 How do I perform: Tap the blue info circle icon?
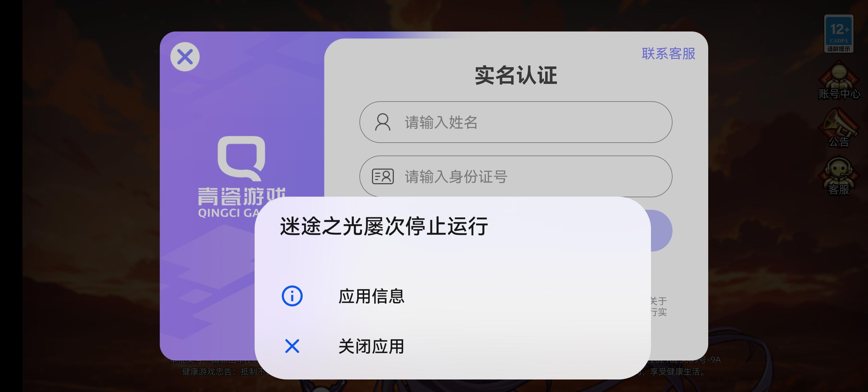[x=292, y=296]
